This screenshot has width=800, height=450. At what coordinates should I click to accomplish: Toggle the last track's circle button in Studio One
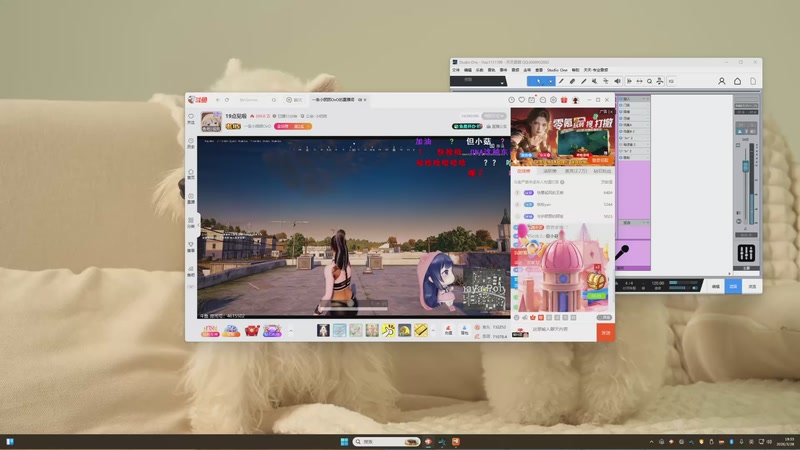coord(621,158)
